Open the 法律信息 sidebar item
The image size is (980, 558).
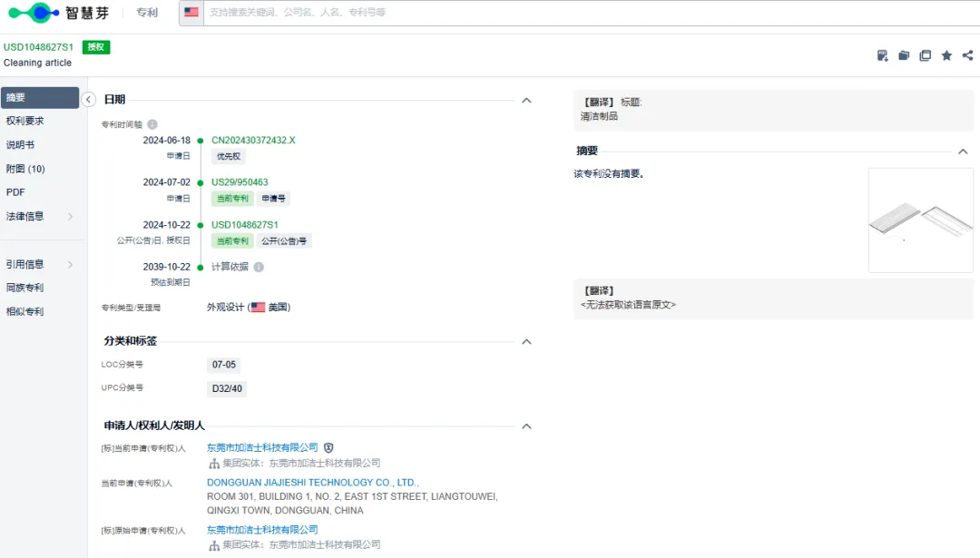pos(25,216)
